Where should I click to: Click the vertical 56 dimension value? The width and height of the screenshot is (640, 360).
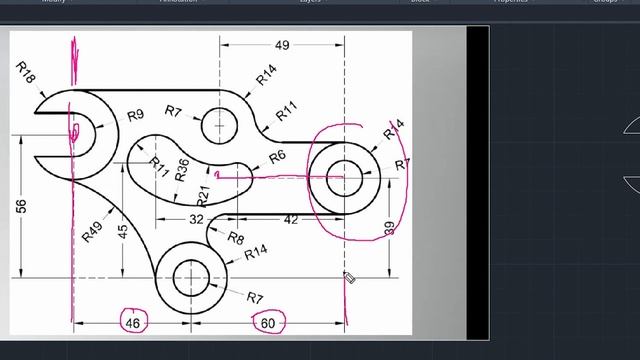click(21, 206)
